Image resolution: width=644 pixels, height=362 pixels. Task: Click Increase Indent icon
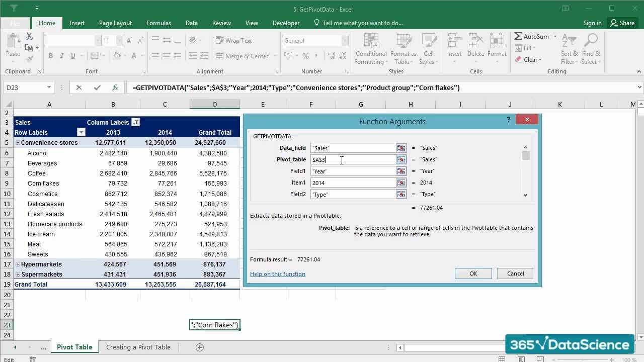point(205,56)
